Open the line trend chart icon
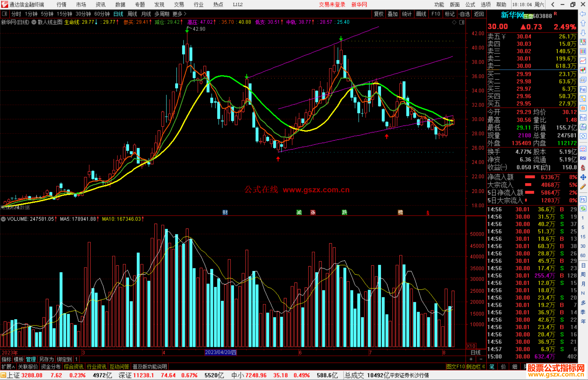Viewport: 588px width, 380px height. pos(583,61)
